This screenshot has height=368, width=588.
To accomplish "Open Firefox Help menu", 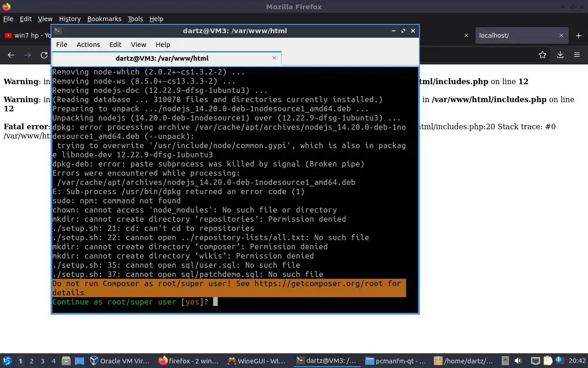I will [x=156, y=19].
